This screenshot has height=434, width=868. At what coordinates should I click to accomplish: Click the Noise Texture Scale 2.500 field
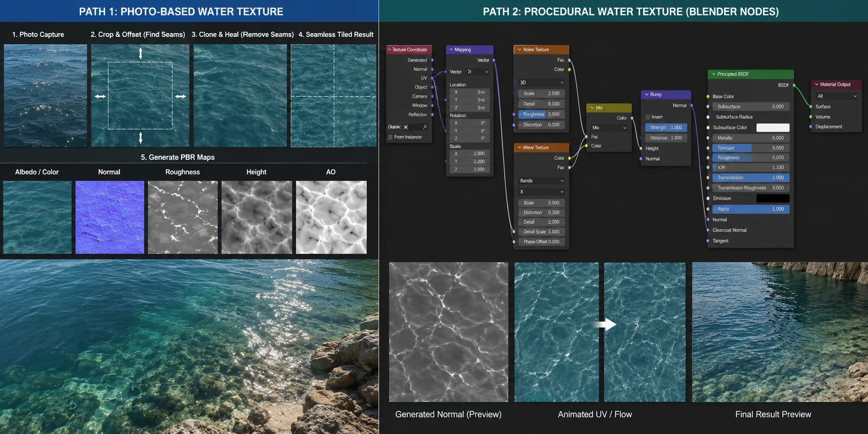tap(542, 93)
